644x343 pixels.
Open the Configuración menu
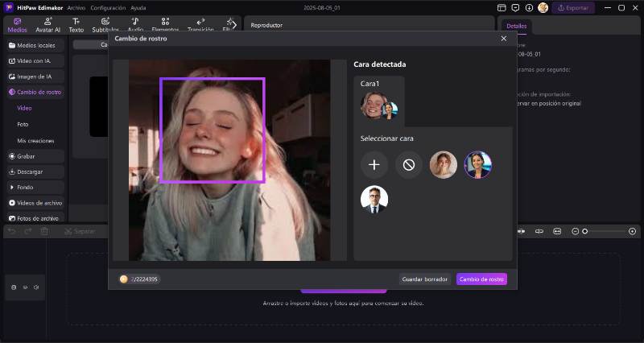pos(108,8)
